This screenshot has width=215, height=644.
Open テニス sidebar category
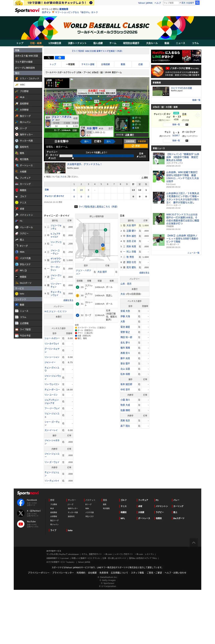pyautogui.click(x=28, y=202)
